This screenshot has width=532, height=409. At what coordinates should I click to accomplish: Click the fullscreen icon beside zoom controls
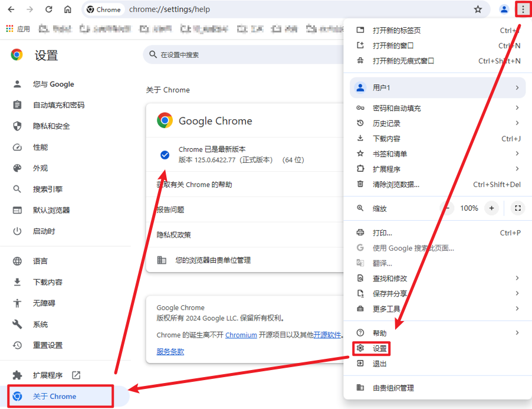pyautogui.click(x=517, y=208)
